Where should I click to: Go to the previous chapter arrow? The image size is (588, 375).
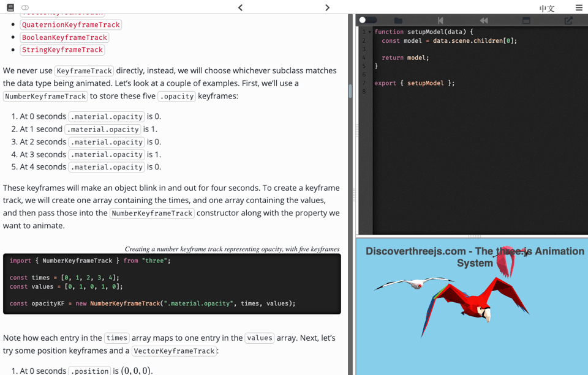click(240, 8)
